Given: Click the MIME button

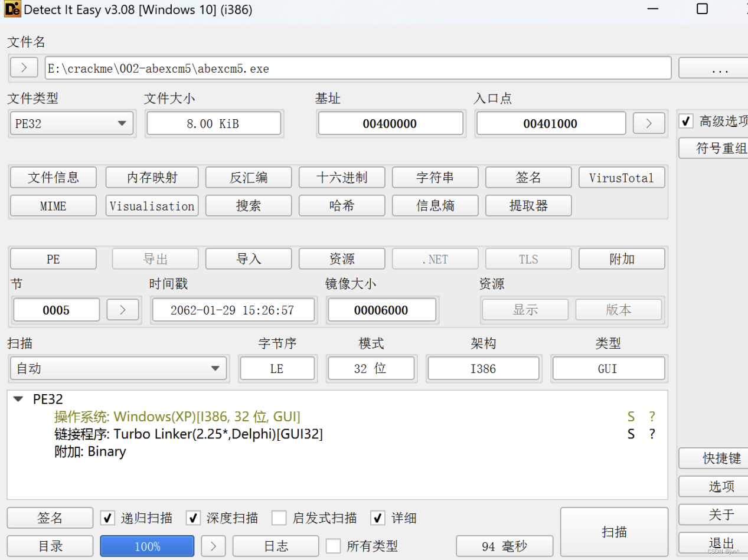Looking at the screenshot, I should tap(53, 205).
